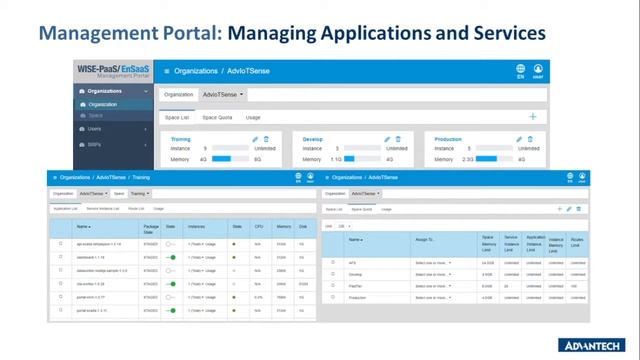This screenshot has width=640, height=360.
Task: Delete the Production space with trash icon
Action: click(530, 139)
